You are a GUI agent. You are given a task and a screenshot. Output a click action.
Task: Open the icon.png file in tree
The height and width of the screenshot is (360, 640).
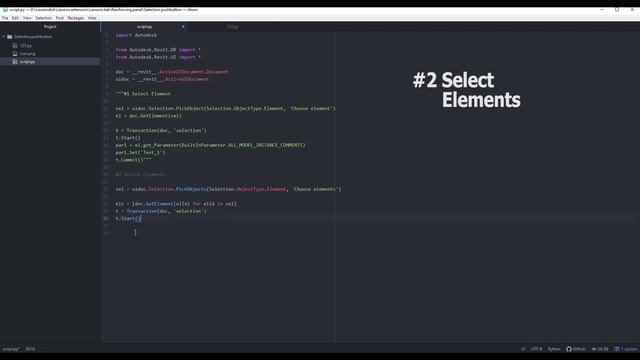(x=28, y=54)
